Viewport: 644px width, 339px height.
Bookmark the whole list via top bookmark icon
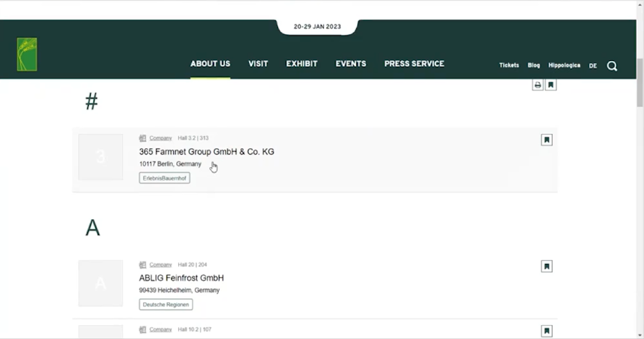(x=551, y=85)
